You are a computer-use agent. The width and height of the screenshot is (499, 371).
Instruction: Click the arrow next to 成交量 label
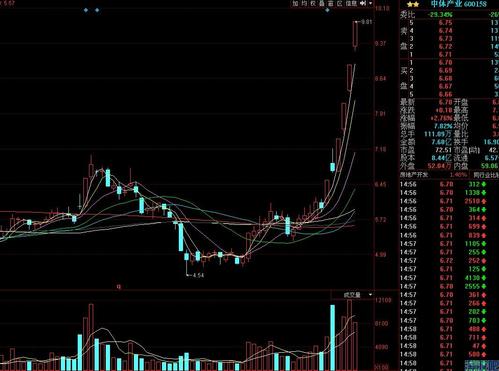pos(370,295)
